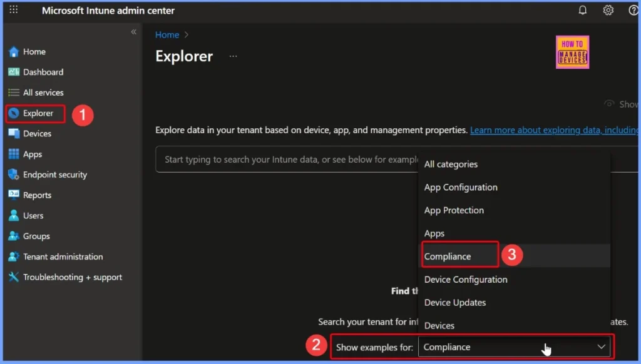Click the All services list icon

tap(14, 93)
